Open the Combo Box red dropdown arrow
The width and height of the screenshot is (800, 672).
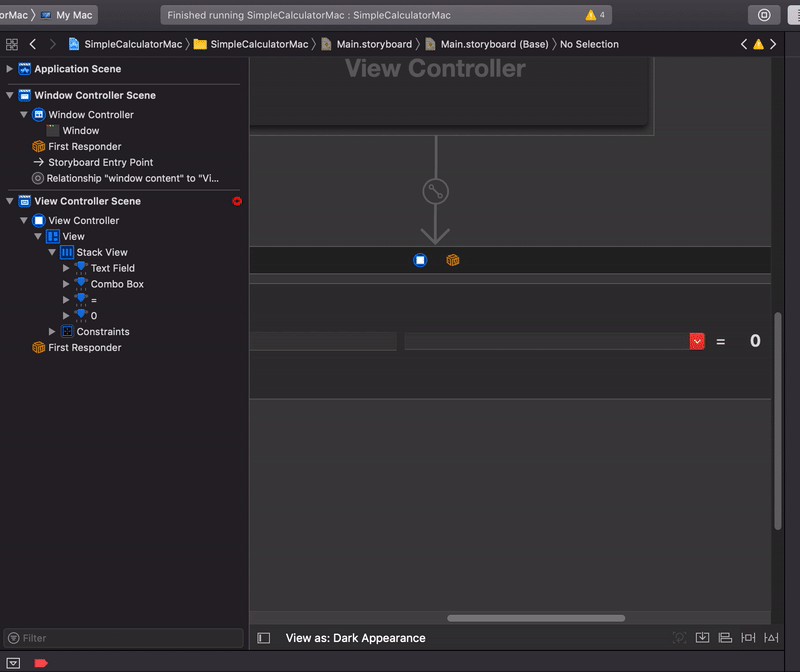coord(697,341)
